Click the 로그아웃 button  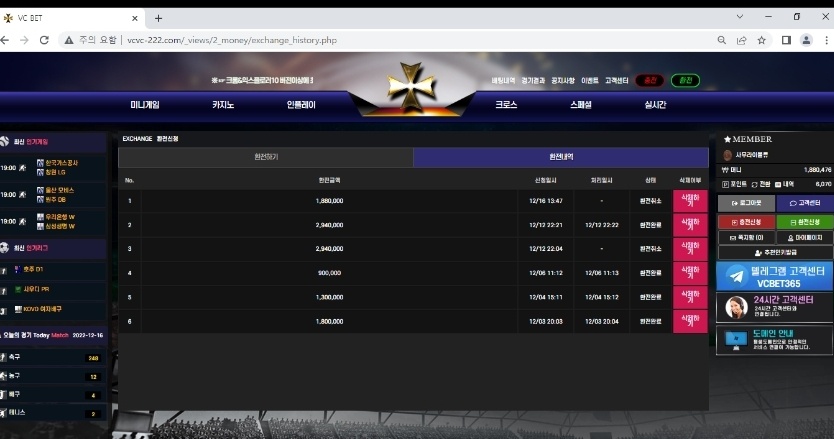click(x=745, y=203)
